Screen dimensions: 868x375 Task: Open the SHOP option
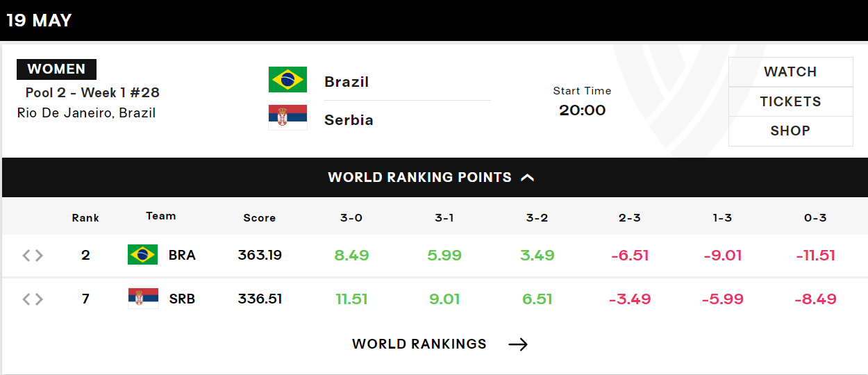(x=790, y=131)
